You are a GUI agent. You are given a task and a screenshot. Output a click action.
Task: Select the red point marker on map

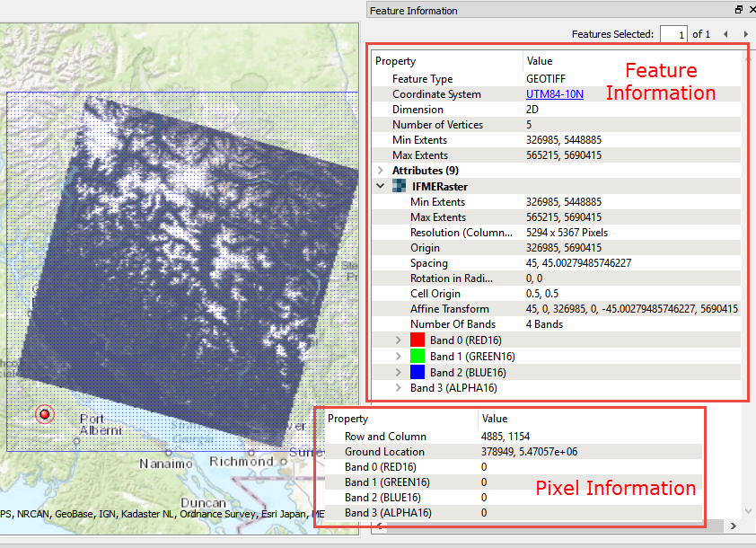coord(44,413)
